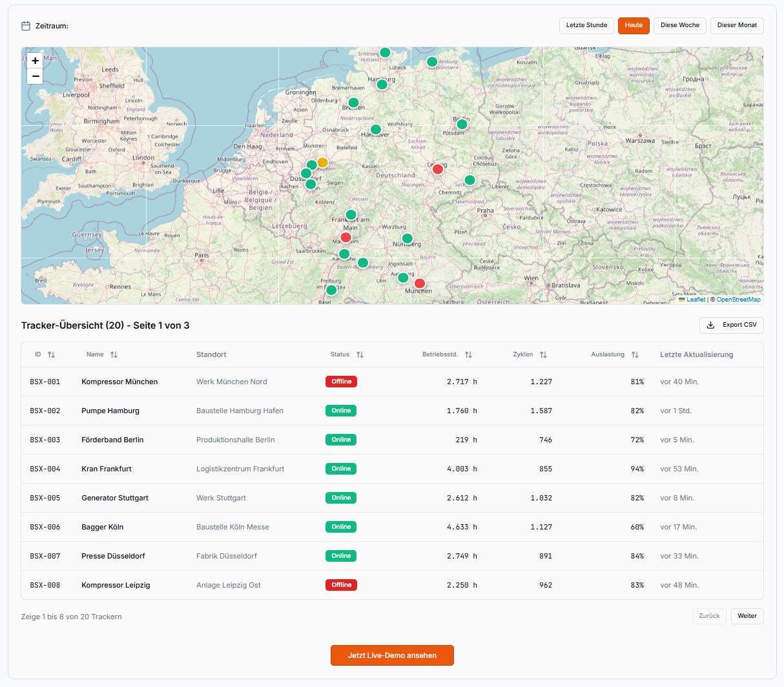Image resolution: width=784 pixels, height=687 pixels.
Task: Click the red tracker marker near München
Action: [420, 283]
